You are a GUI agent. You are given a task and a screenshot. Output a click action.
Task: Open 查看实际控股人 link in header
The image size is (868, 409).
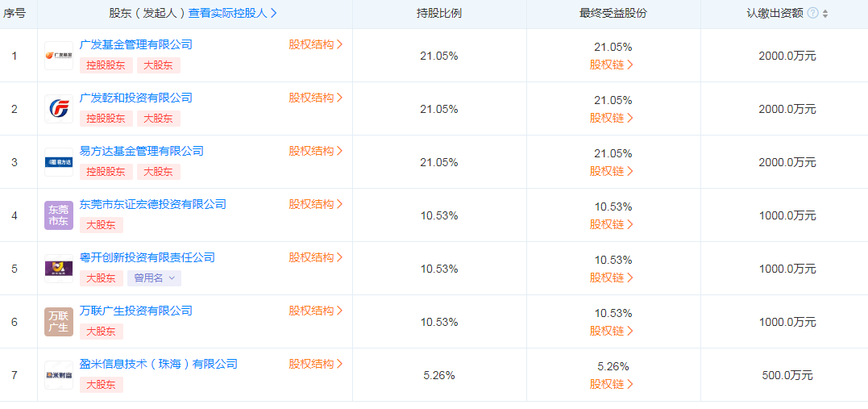click(233, 14)
